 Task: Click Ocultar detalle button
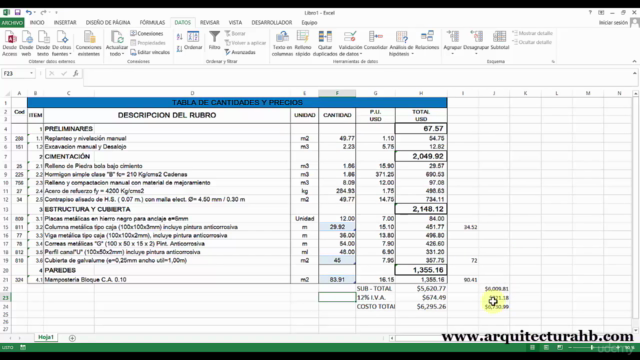(532, 42)
